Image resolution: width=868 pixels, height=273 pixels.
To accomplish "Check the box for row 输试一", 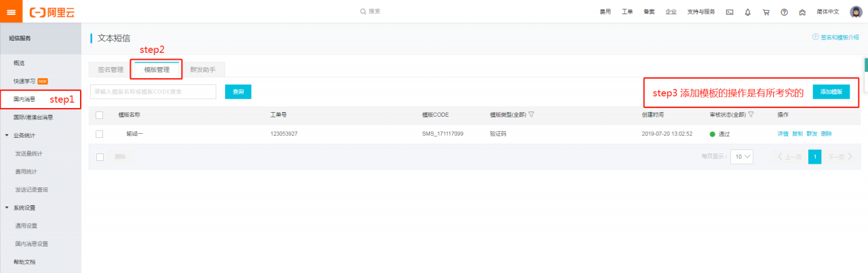I will 100,134.
